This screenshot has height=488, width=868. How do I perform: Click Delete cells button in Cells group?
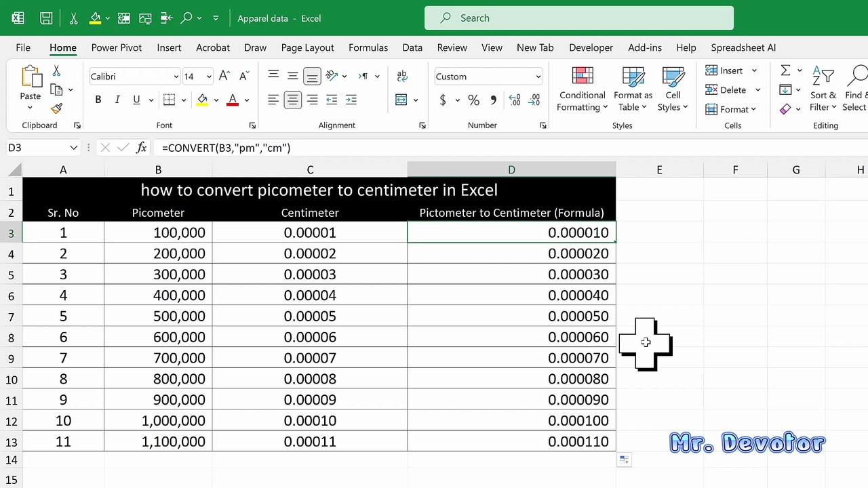[726, 89]
